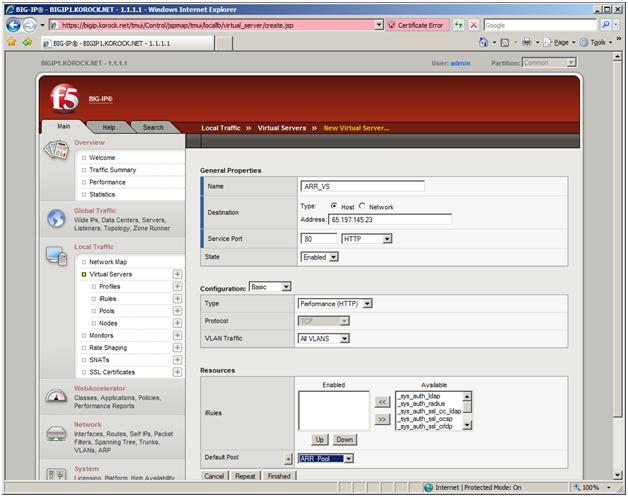The image size is (628, 497).
Task: Click the Finished button
Action: pos(278,476)
